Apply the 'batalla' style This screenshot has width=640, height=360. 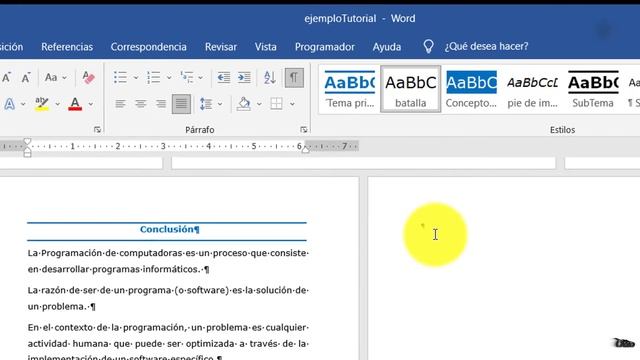411,89
